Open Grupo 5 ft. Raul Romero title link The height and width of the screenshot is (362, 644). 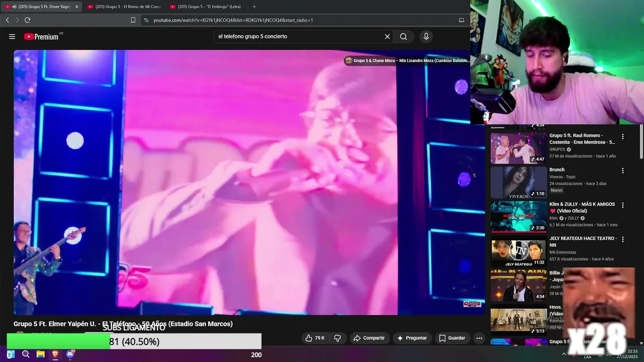tap(582, 139)
